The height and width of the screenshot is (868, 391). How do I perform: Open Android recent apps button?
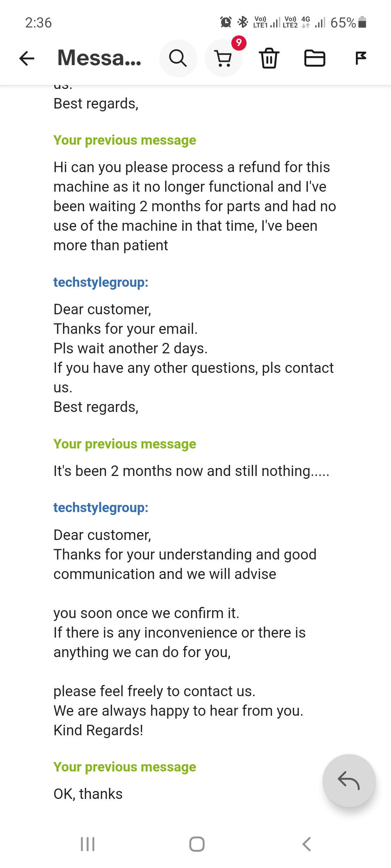88,844
